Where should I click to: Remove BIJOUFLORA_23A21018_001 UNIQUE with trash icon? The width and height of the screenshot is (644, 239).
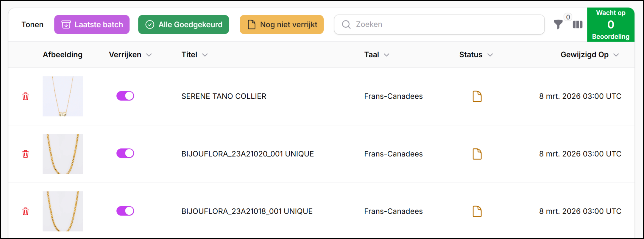point(26,211)
